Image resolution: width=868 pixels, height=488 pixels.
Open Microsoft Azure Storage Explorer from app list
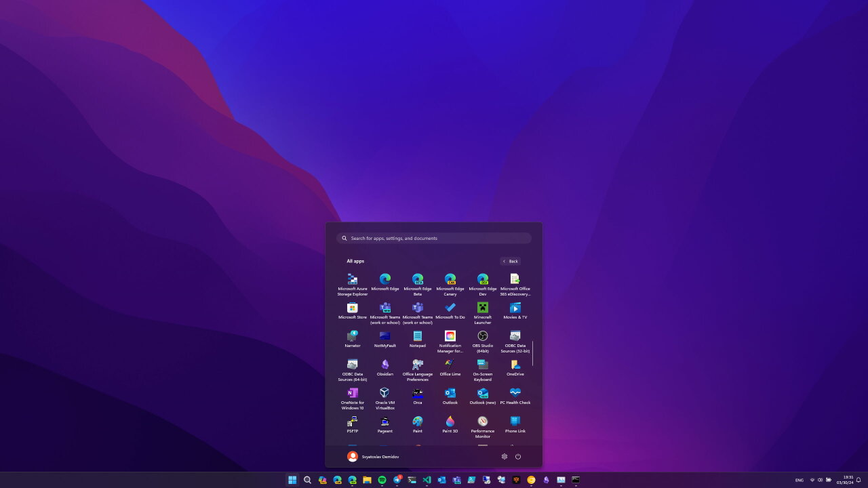point(353,285)
